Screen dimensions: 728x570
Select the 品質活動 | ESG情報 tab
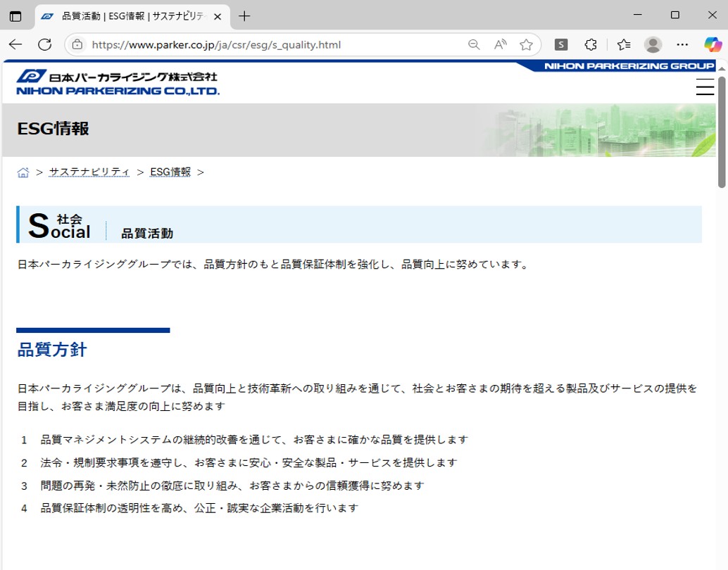click(x=132, y=17)
